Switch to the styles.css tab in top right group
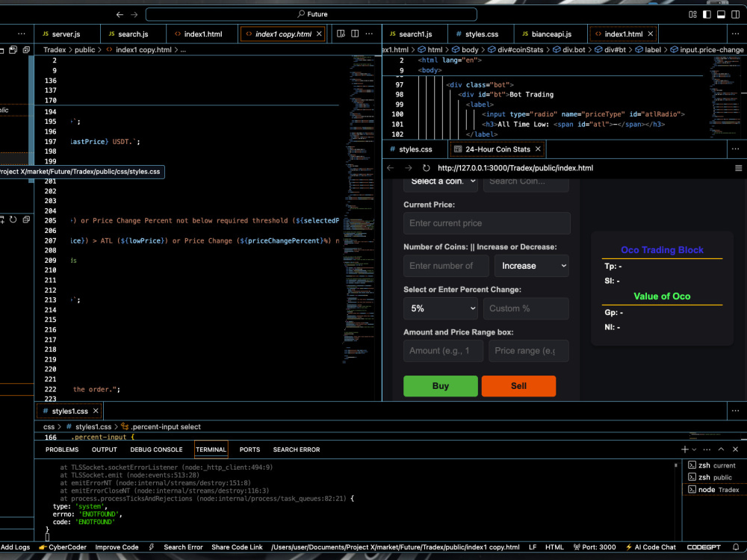Screen dimensions: 747x560 (481, 34)
